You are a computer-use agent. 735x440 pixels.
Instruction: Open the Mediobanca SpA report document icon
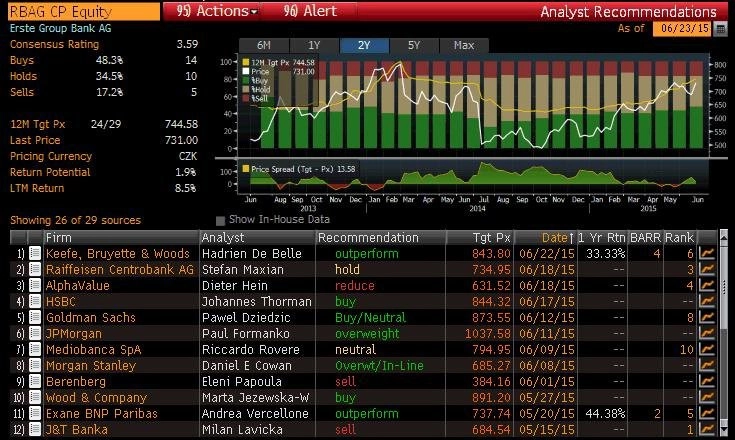pyautogui.click(x=35, y=349)
